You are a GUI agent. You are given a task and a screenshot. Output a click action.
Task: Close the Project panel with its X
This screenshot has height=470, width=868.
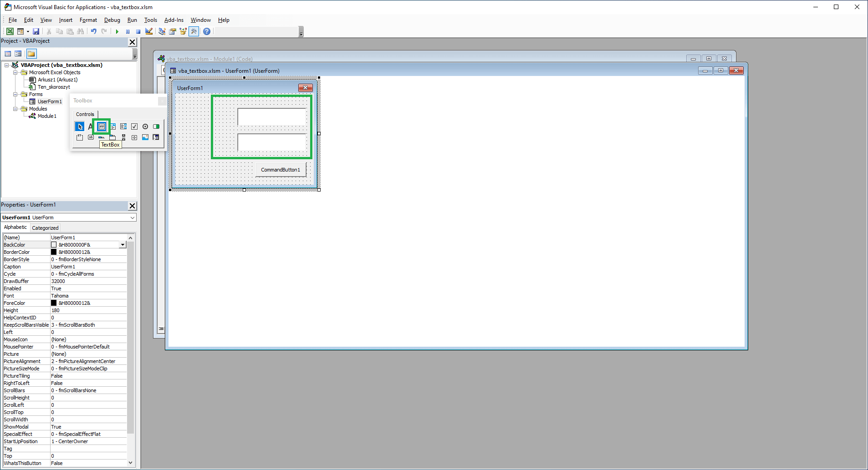(x=133, y=42)
